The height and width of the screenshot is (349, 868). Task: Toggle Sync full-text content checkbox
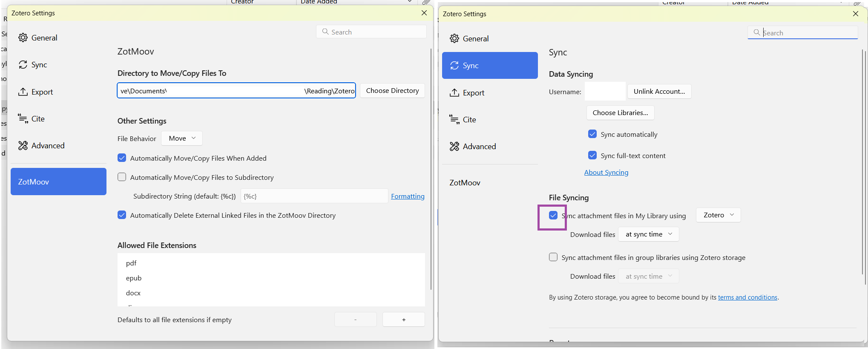click(x=592, y=156)
